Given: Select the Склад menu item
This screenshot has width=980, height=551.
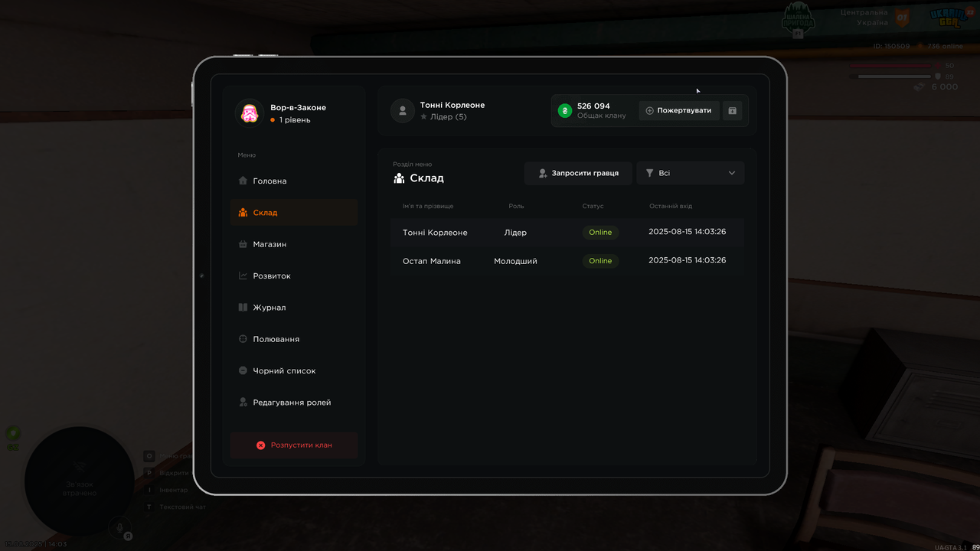Looking at the screenshot, I should (x=294, y=213).
